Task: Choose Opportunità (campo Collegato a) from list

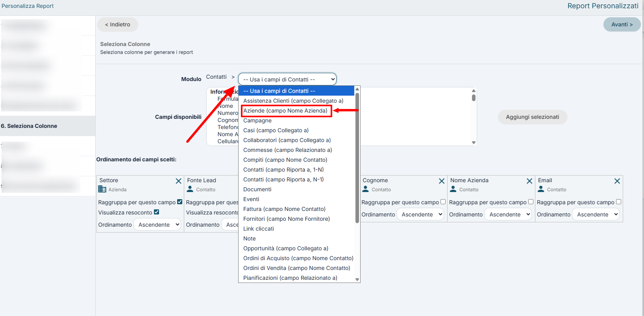Action: coord(286,248)
